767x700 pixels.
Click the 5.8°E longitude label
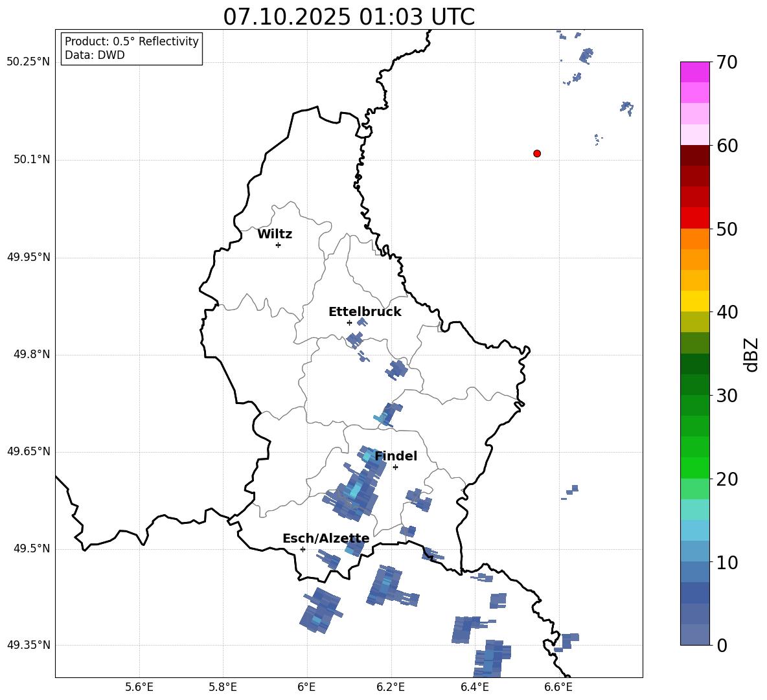tap(223, 687)
